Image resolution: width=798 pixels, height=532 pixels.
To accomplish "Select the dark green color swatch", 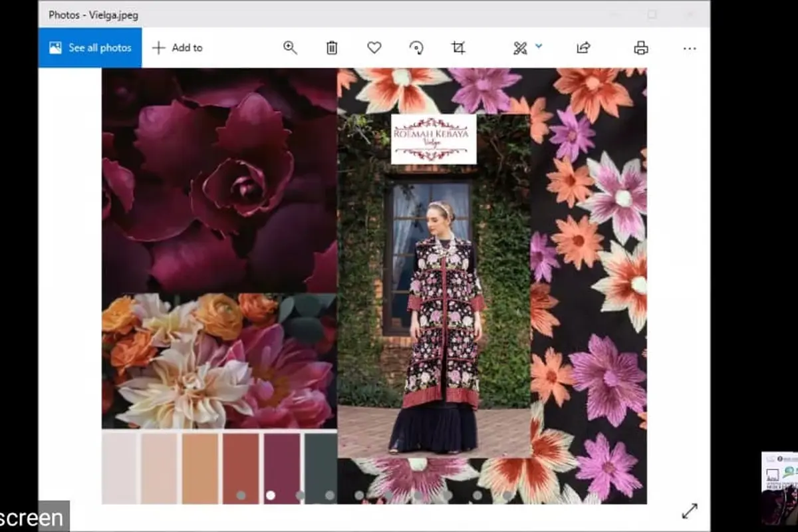I will [x=321, y=467].
